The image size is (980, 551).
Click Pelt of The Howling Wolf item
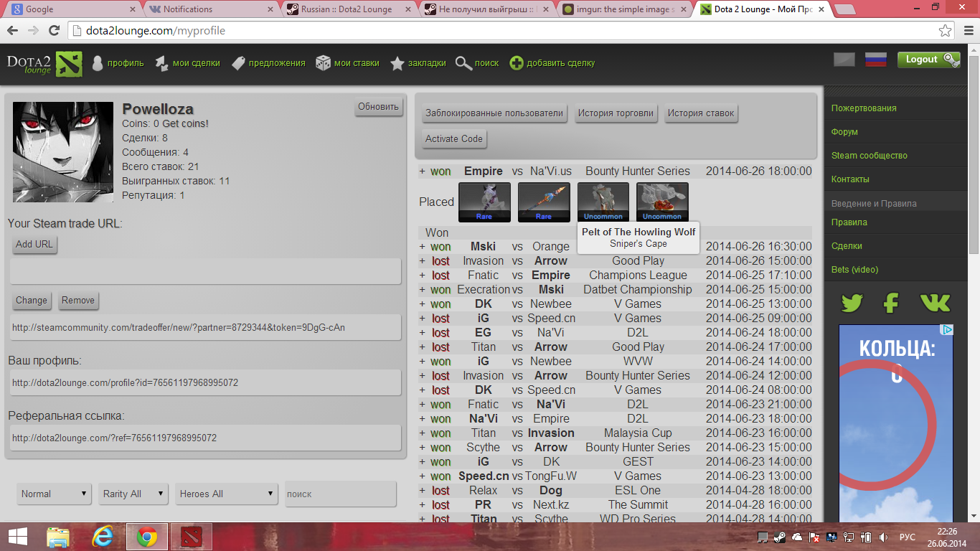point(603,202)
